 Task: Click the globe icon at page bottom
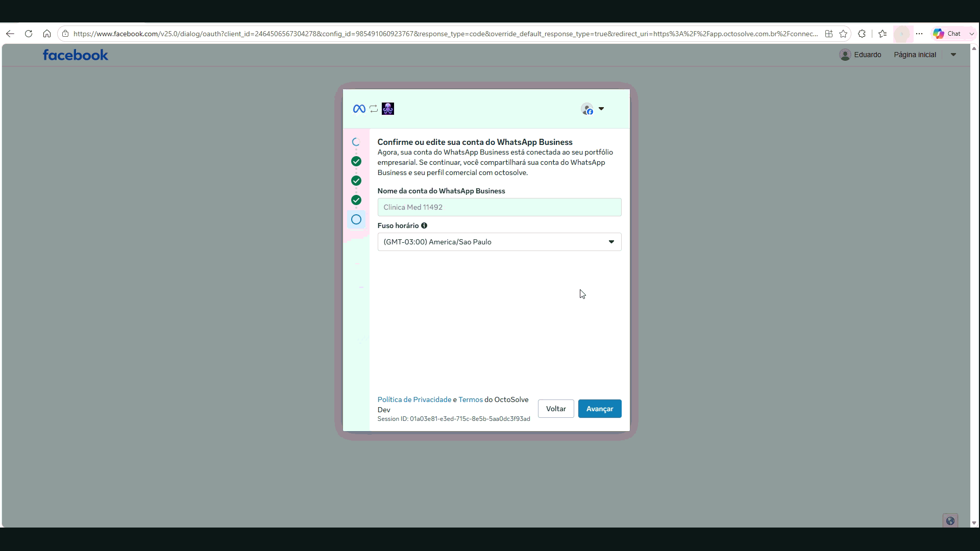tap(950, 521)
